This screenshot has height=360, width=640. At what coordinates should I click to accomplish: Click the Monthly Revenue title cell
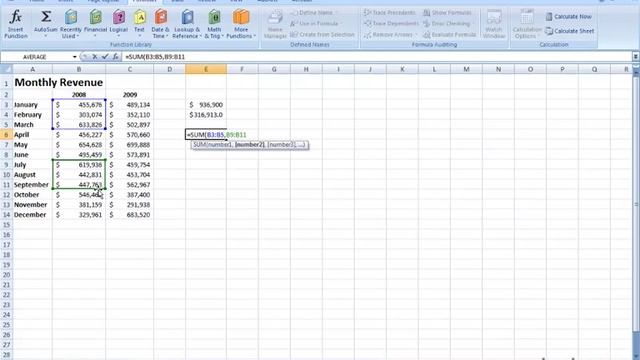coord(58,82)
